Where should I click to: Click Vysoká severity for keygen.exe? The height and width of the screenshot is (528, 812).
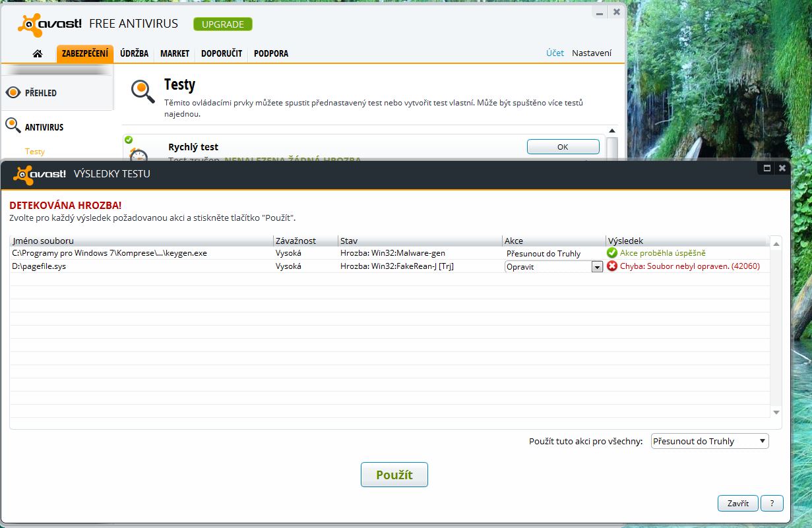point(288,253)
